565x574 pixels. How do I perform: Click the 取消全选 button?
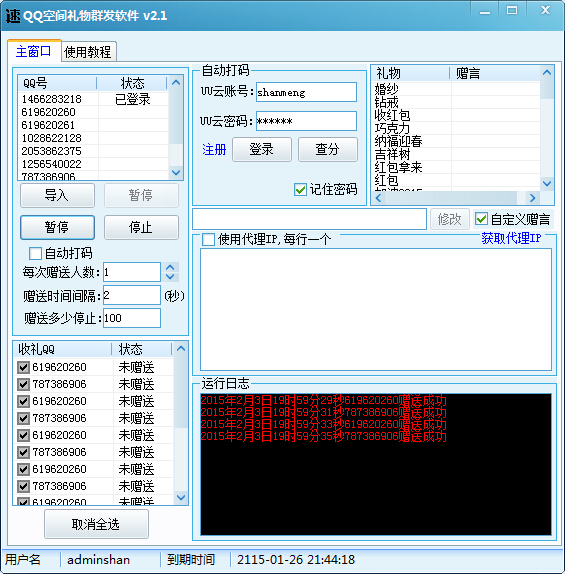click(96, 524)
